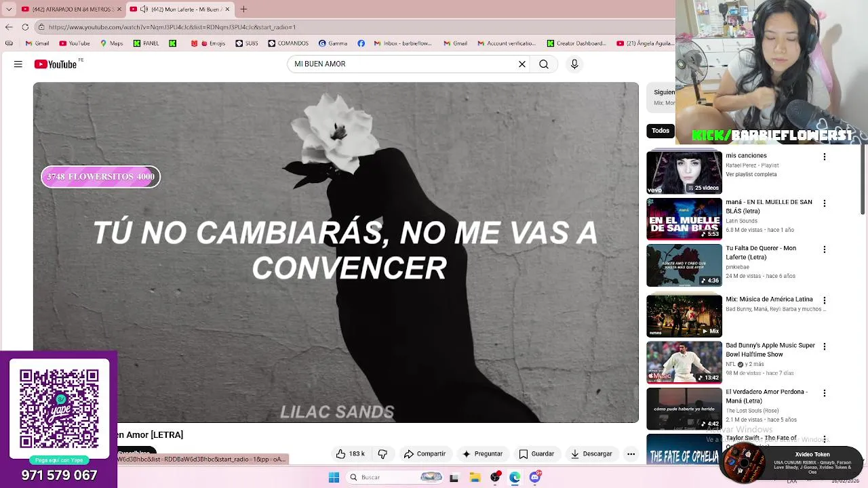Click the Descargar download button
This screenshot has width=868, height=488.
[x=591, y=454]
